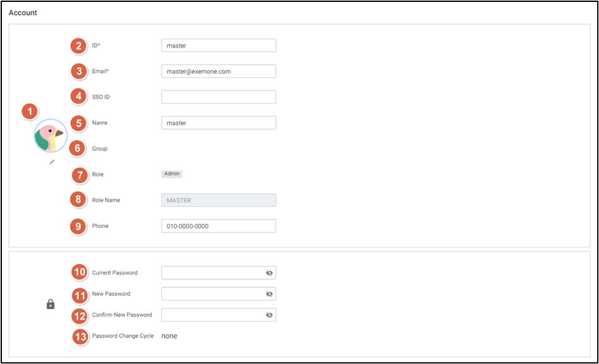Unhide the Confirm New Password text

pyautogui.click(x=269, y=315)
